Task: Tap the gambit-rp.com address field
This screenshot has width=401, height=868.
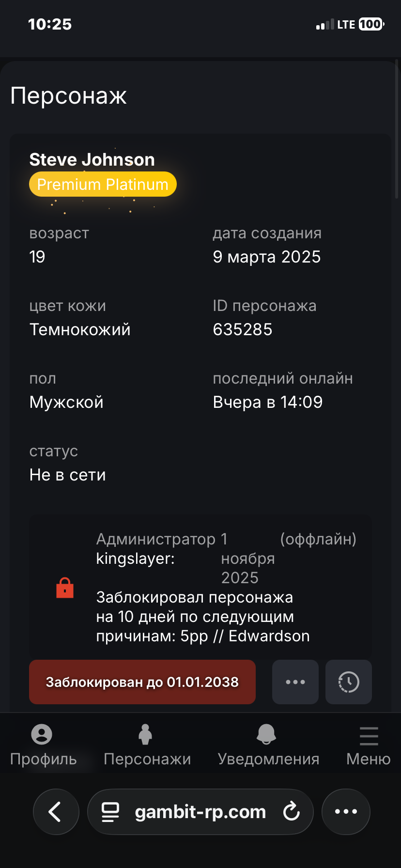Action: click(x=200, y=812)
